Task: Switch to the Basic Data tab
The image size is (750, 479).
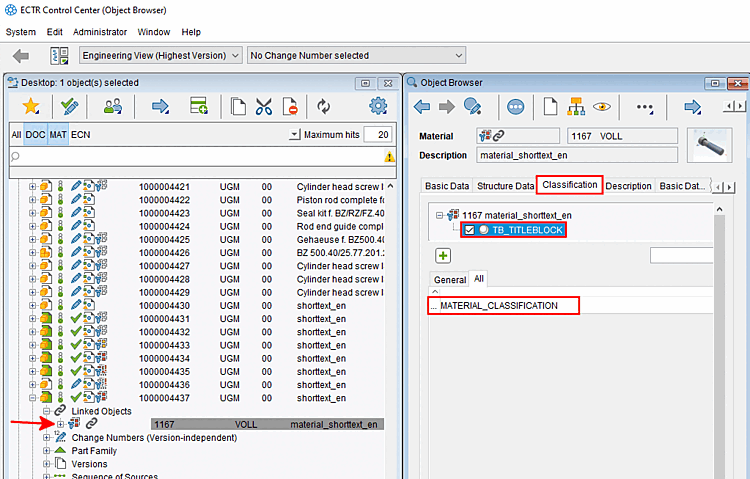Action: click(447, 186)
